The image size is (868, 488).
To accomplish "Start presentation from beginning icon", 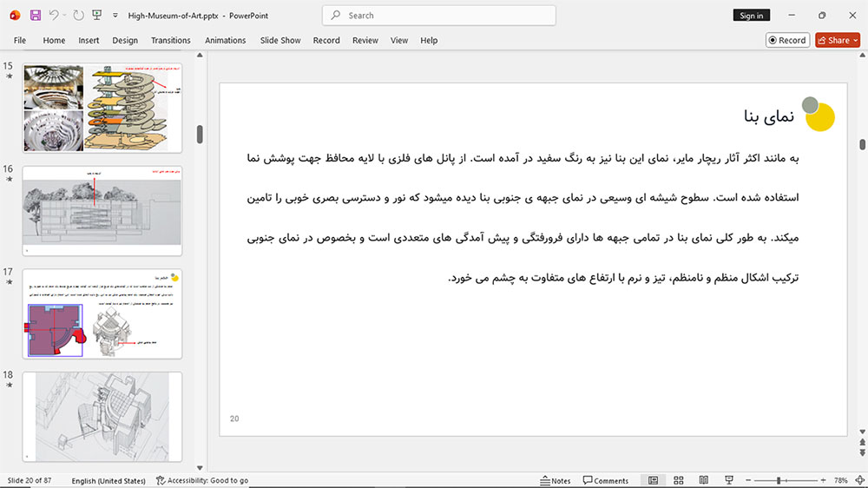I will click(x=97, y=16).
